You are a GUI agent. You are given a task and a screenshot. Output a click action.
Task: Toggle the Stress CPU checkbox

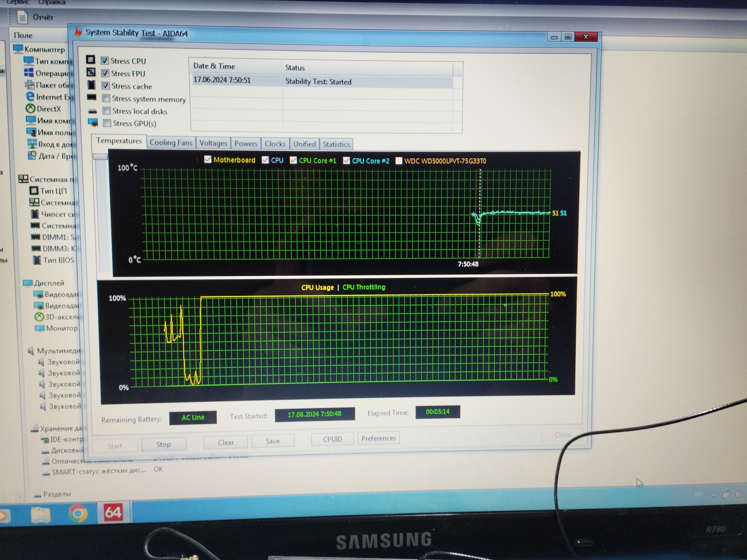click(104, 61)
